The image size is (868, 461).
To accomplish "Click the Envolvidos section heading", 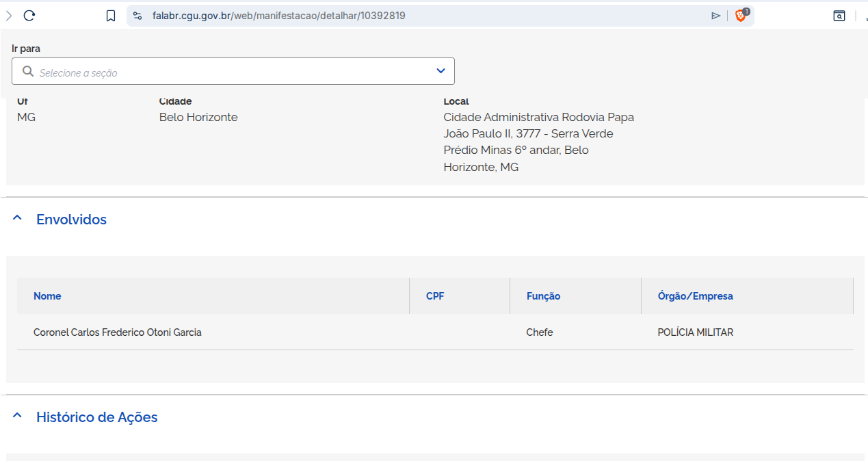I will click(71, 220).
